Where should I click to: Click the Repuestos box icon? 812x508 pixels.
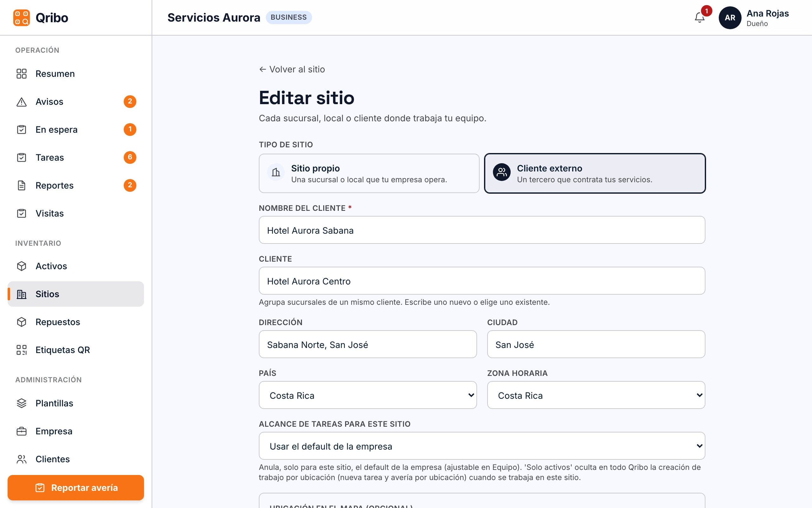(22, 322)
